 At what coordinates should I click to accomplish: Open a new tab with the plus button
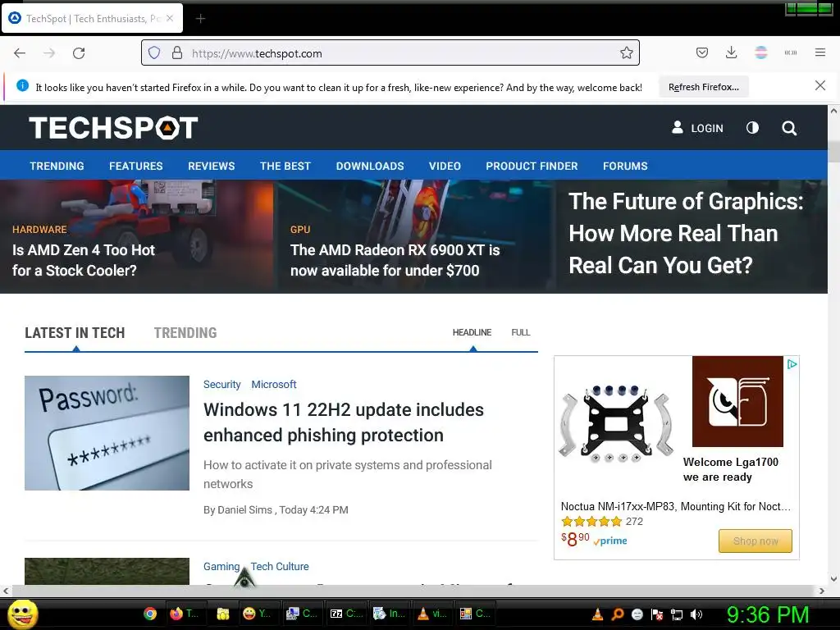point(200,19)
